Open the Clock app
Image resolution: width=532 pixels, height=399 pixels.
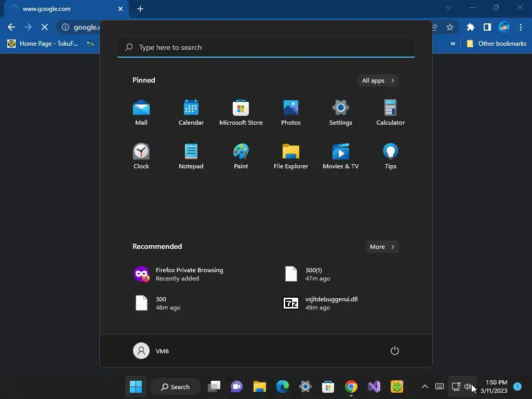click(x=141, y=156)
